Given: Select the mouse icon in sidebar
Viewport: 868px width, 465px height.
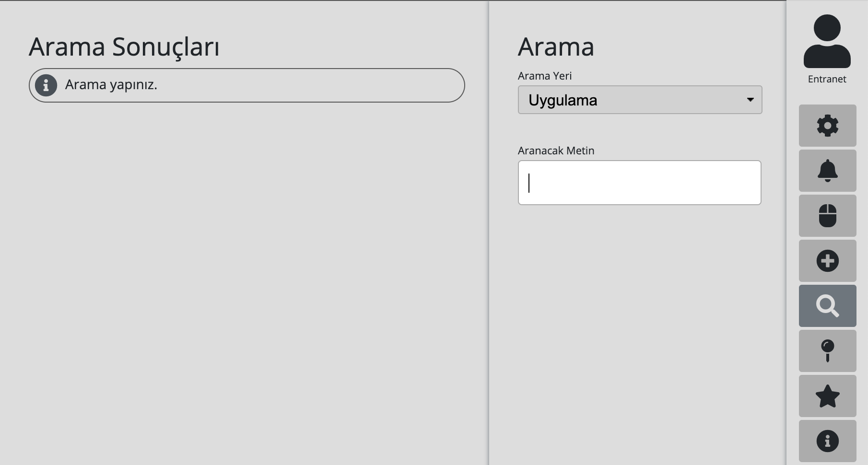Looking at the screenshot, I should point(827,216).
